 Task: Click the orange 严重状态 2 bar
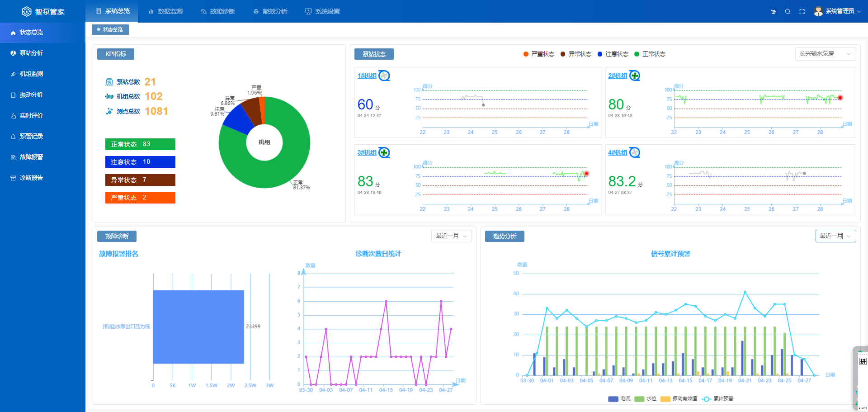coord(140,198)
